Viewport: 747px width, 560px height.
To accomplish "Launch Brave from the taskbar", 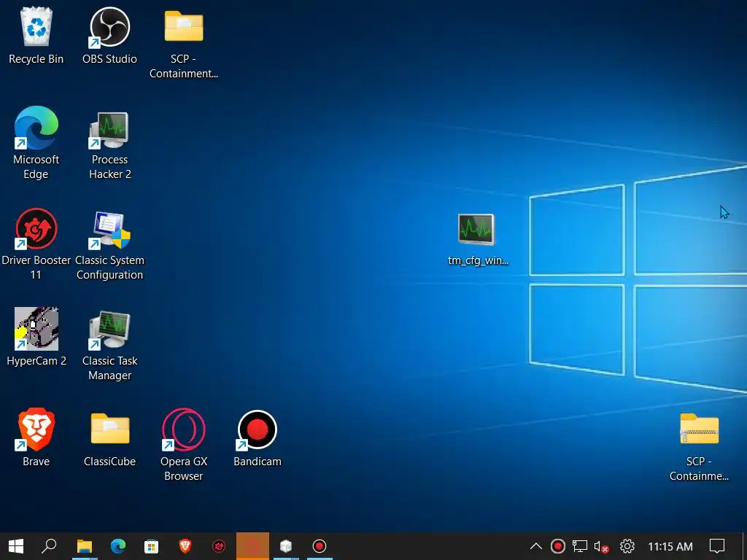I will [x=185, y=546].
